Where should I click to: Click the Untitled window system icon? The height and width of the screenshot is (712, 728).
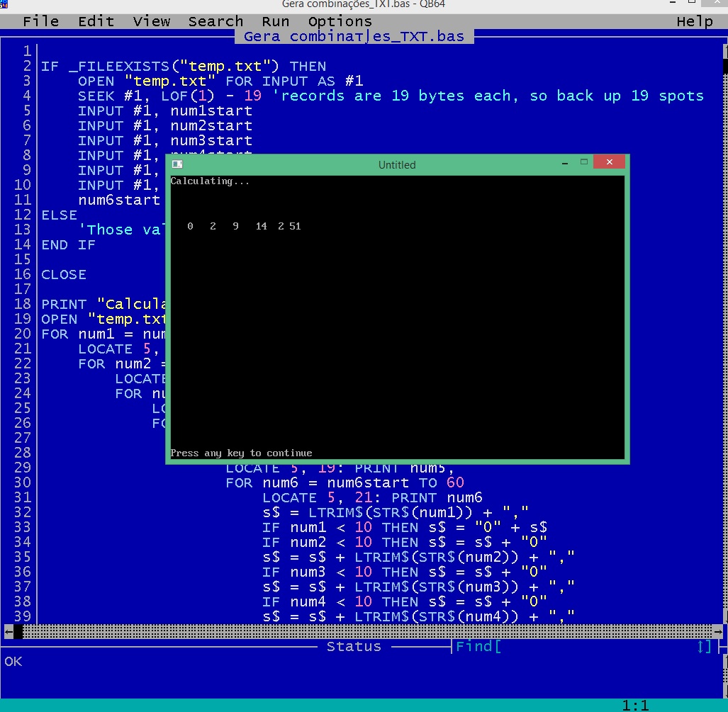177,164
